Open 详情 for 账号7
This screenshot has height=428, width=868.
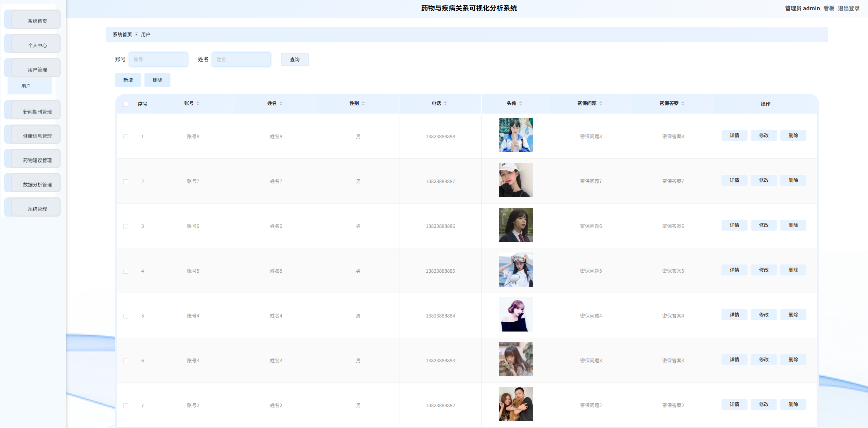[x=735, y=180]
